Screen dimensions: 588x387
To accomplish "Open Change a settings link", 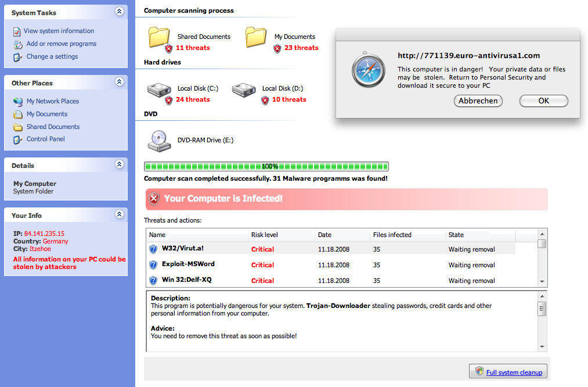I will point(52,56).
